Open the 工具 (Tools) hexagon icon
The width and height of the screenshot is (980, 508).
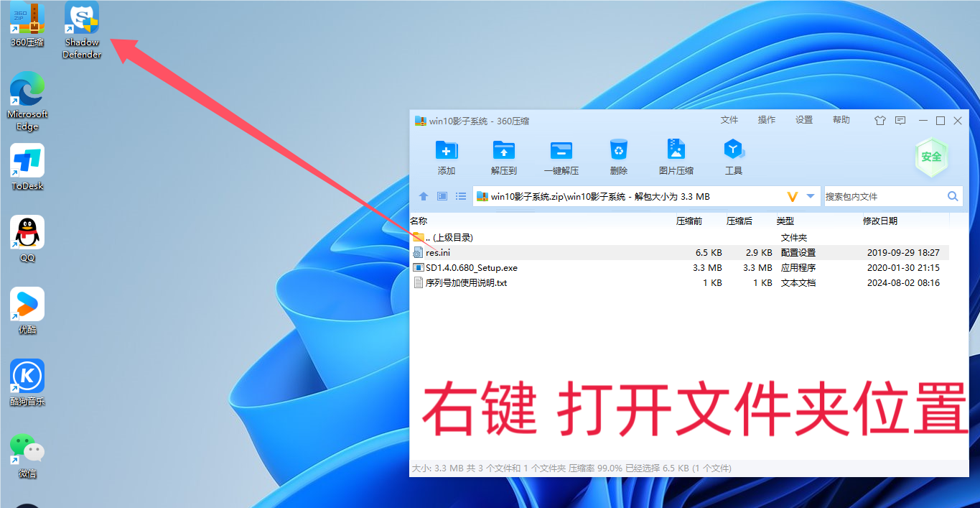(733, 149)
